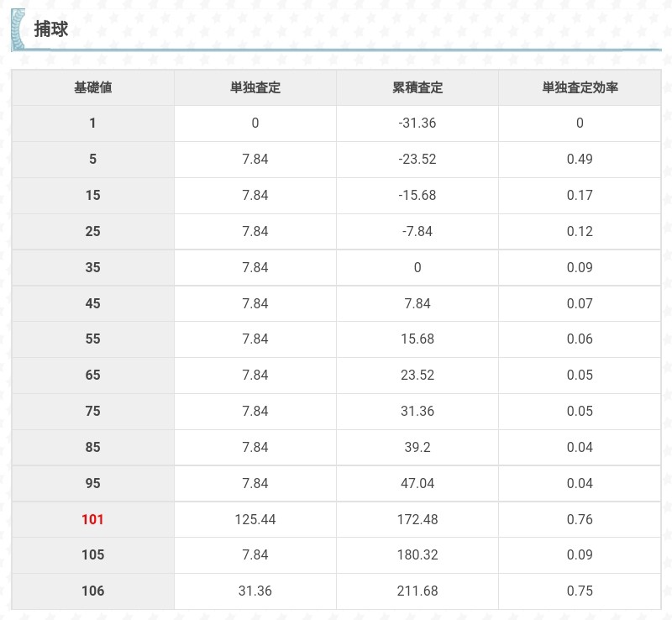Click the 31.36 value in row 106
The height and width of the screenshot is (620, 672).
pos(255,591)
